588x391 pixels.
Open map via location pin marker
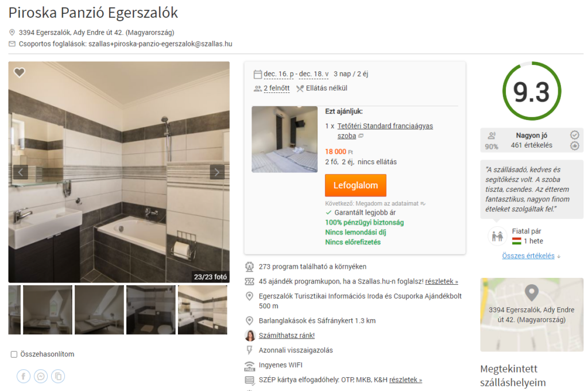pyautogui.click(x=531, y=293)
